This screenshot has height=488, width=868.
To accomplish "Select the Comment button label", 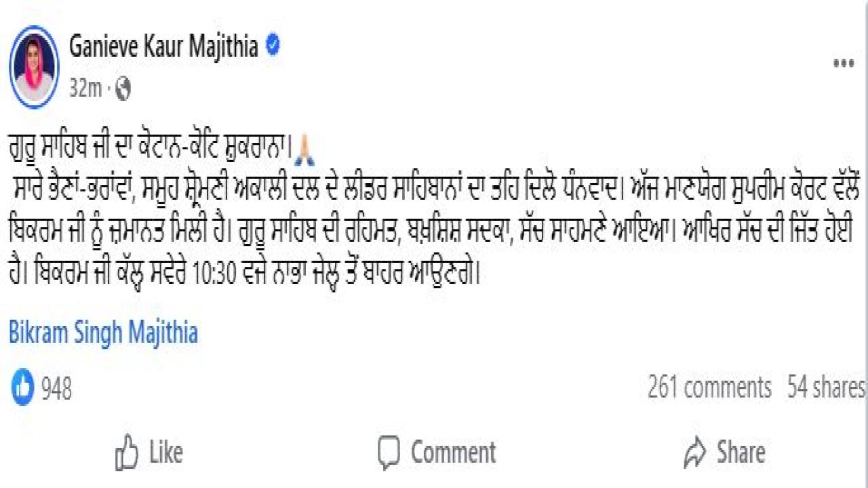I will (453, 452).
